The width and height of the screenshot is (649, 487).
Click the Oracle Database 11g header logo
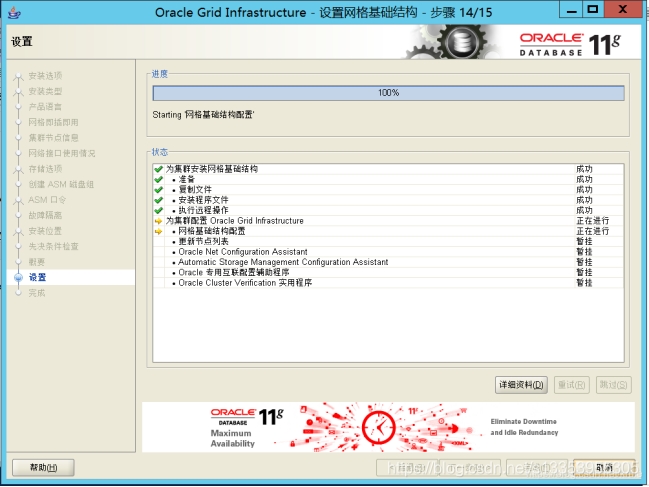[570, 44]
